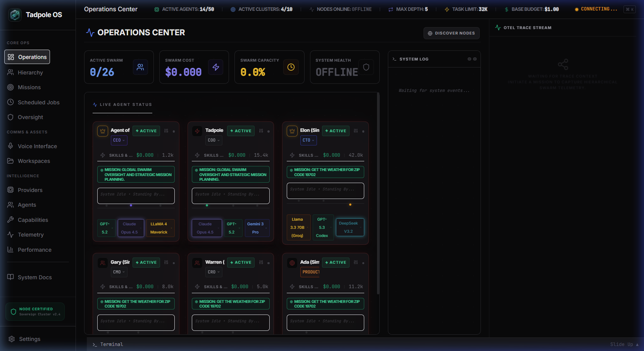Click the Terminal bar at the bottom
Image resolution: width=644 pixels, height=351 pixels.
(112, 344)
